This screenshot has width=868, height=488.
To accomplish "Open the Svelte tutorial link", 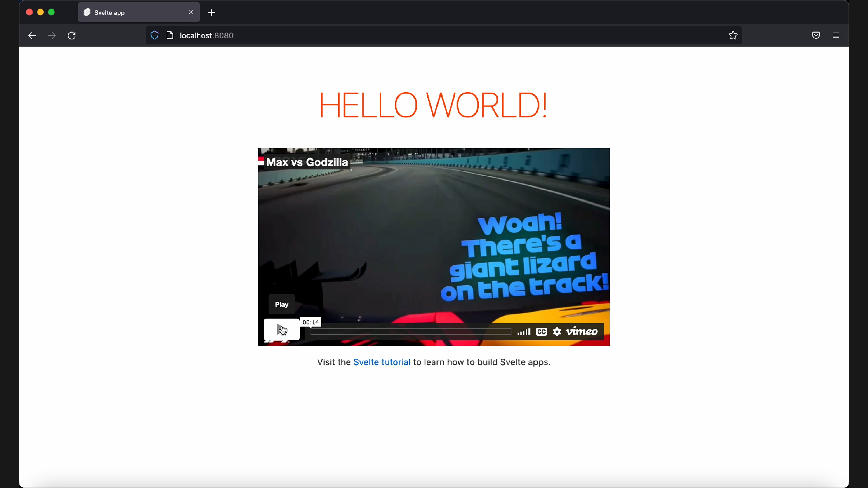I will click(381, 362).
